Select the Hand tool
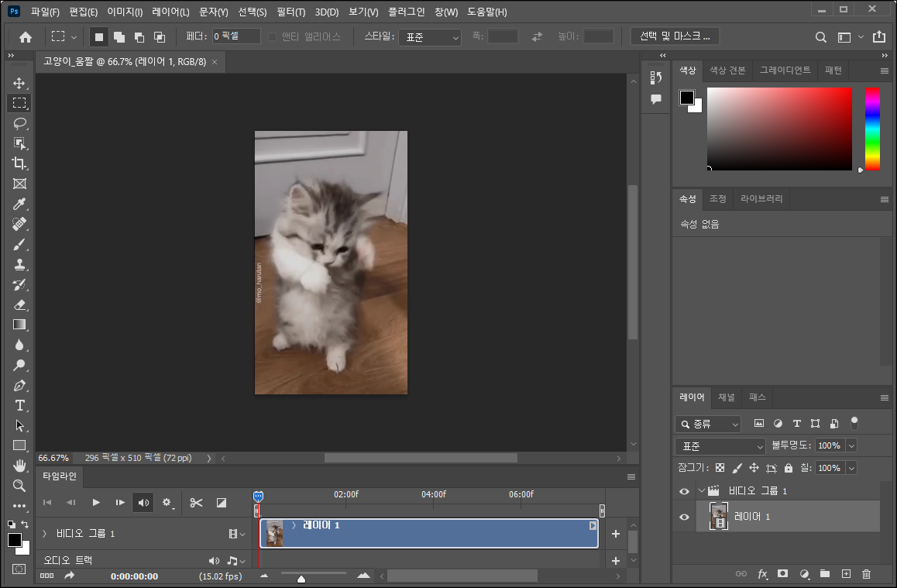Image resolution: width=897 pixels, height=588 pixels. click(19, 466)
